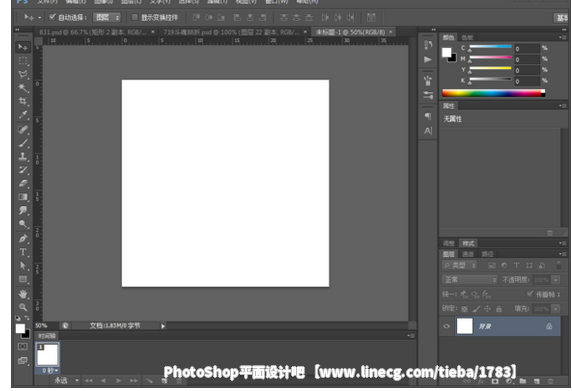Image resolution: width=572 pixels, height=391 pixels.
Task: Open the layer filter 类型 dropdown
Action: [460, 265]
